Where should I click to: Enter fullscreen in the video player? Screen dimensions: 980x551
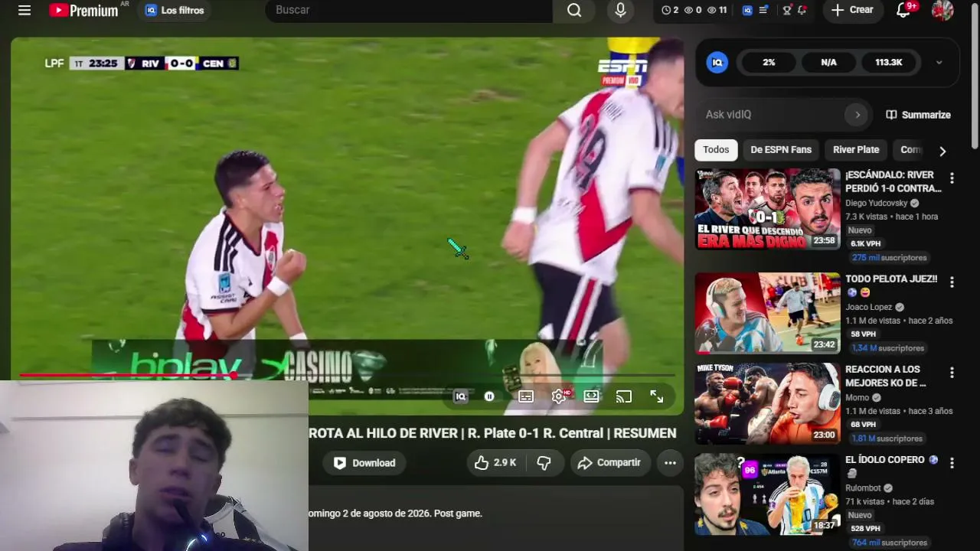pyautogui.click(x=657, y=396)
